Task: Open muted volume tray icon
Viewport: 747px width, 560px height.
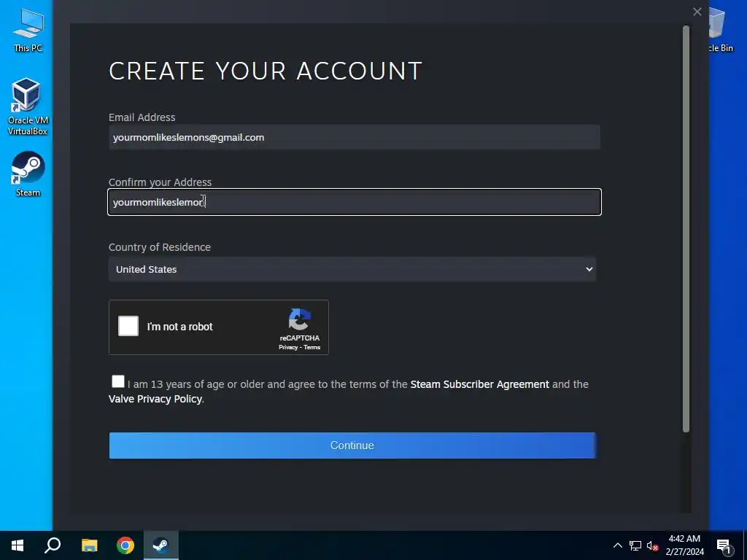Action: (652, 545)
